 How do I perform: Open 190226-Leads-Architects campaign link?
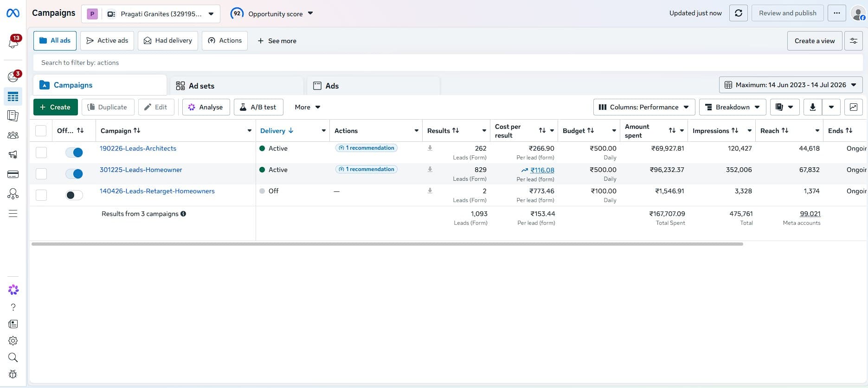pos(138,148)
